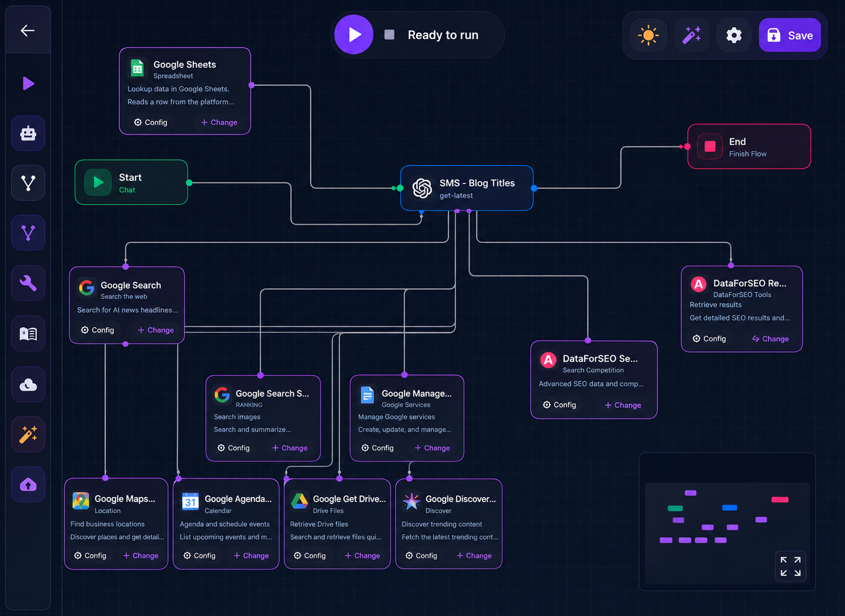This screenshot has height=616, width=845.
Task: Select the "Ready to run" status text
Action: (x=443, y=35)
